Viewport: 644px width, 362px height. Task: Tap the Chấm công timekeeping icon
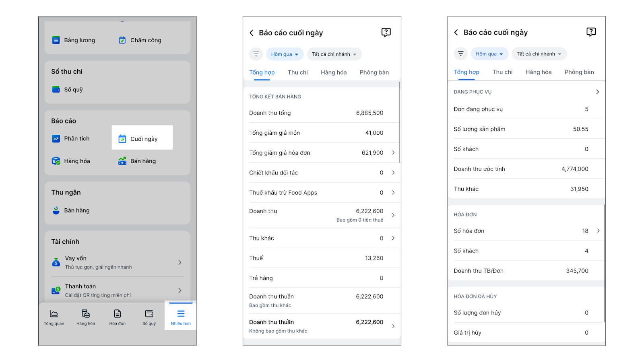click(122, 40)
